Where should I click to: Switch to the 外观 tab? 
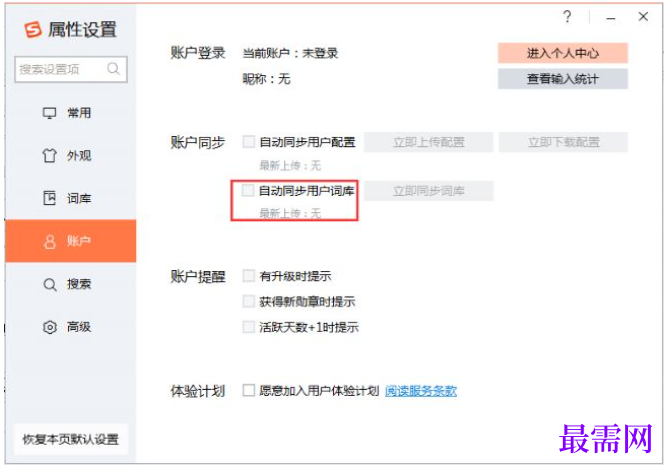[71, 155]
